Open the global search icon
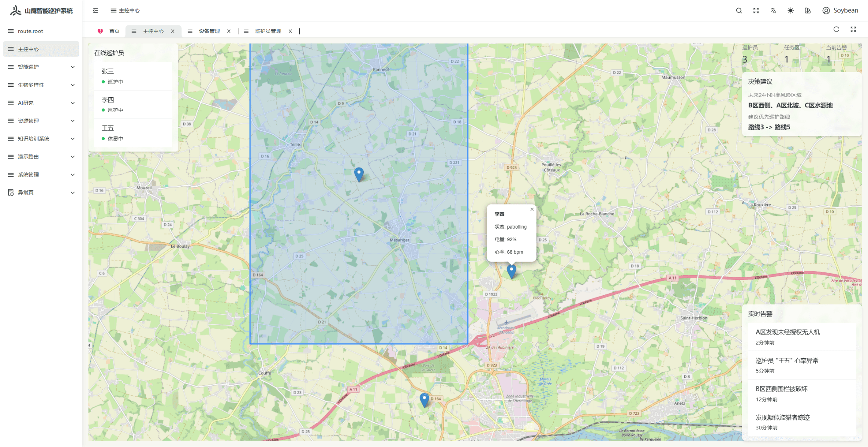This screenshot has width=868, height=447. pyautogui.click(x=739, y=10)
